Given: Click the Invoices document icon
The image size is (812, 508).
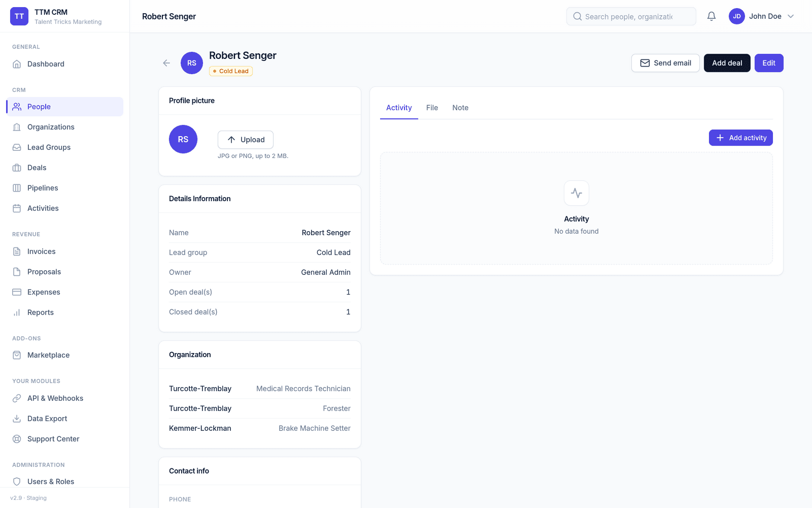Looking at the screenshot, I should coord(17,251).
